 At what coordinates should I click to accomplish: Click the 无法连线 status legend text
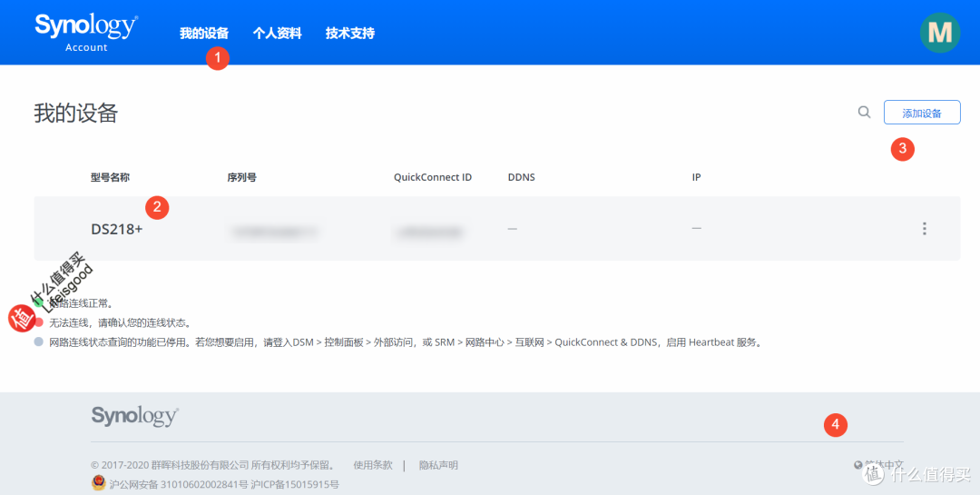pyautogui.click(x=120, y=323)
